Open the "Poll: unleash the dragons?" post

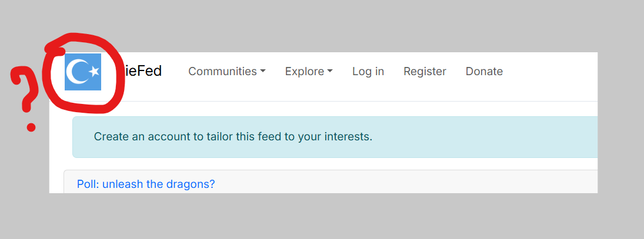coord(146,184)
